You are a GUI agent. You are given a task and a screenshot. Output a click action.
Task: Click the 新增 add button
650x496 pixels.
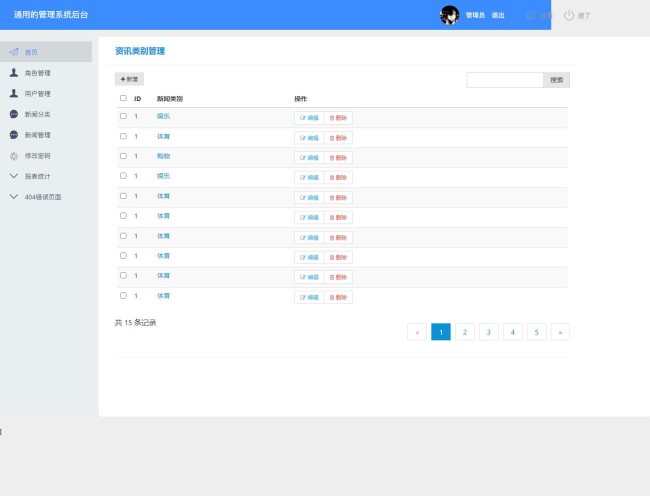point(129,79)
